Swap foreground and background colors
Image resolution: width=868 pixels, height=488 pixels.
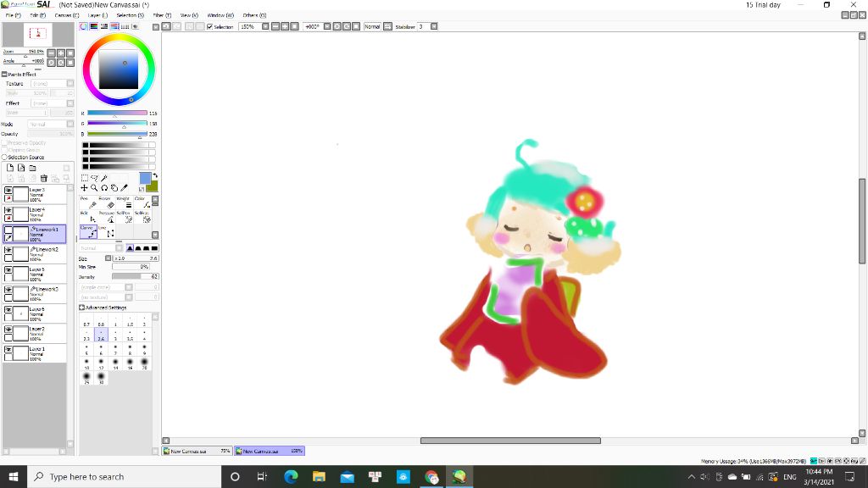tap(155, 176)
